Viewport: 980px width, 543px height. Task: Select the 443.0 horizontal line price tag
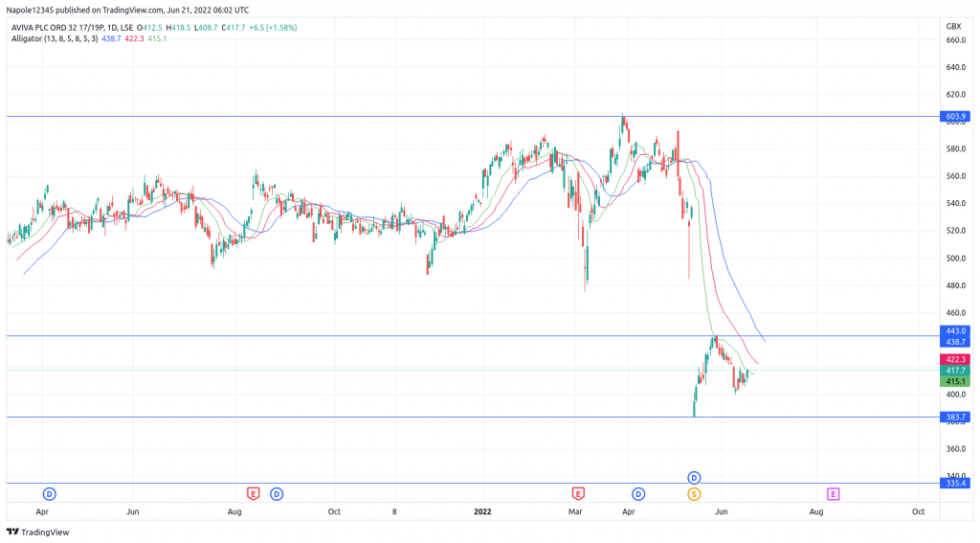tap(956, 331)
